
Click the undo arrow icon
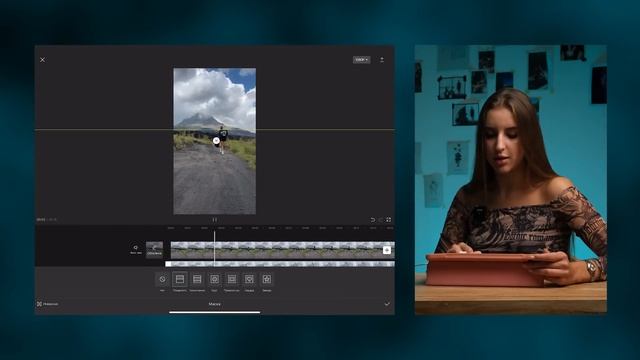tap(373, 220)
